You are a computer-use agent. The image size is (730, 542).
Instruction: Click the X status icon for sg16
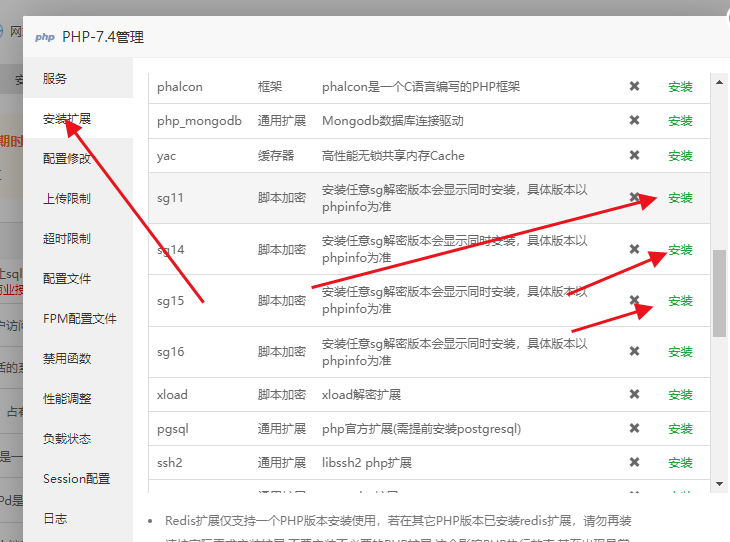pyautogui.click(x=634, y=352)
